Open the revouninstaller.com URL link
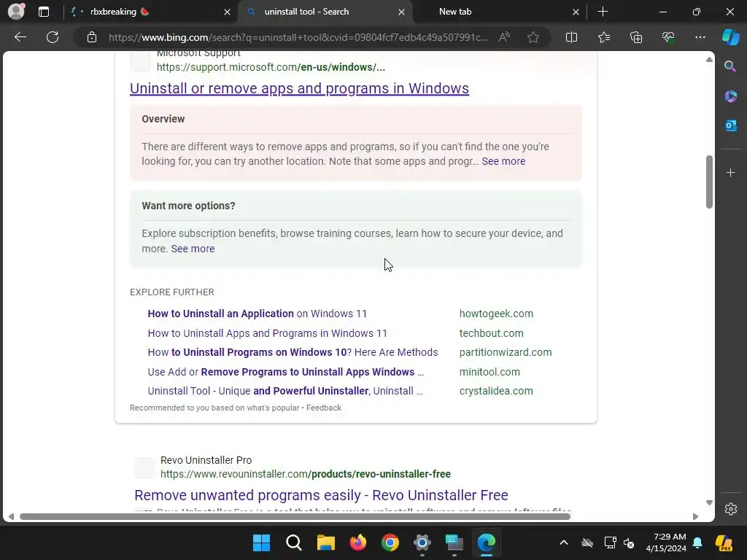The image size is (747, 560). (306, 474)
